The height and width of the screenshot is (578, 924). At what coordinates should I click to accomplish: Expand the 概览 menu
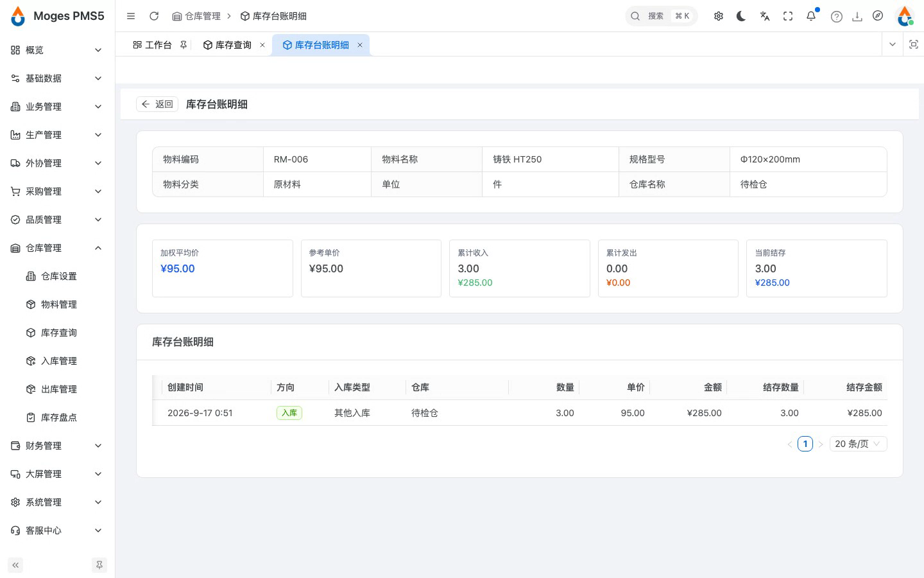point(58,50)
